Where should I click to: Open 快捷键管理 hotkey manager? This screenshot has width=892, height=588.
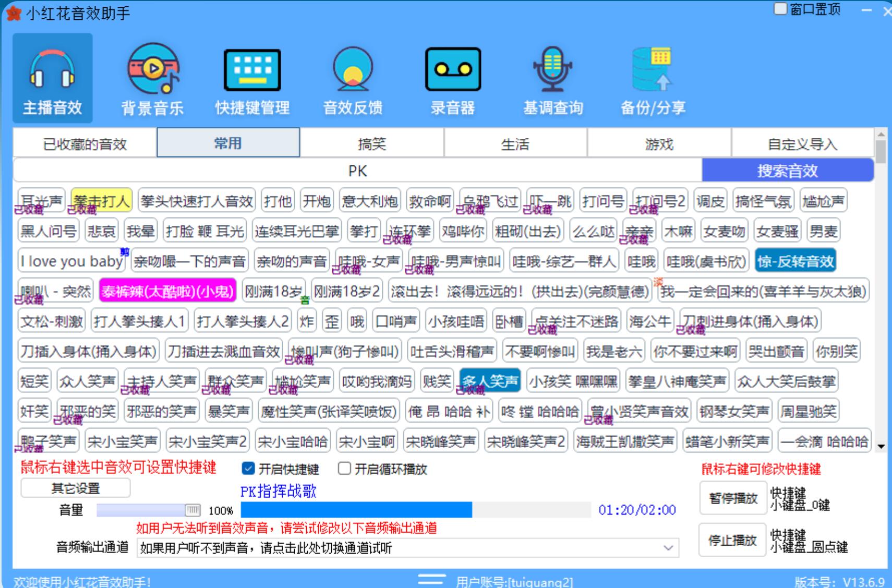(252, 77)
